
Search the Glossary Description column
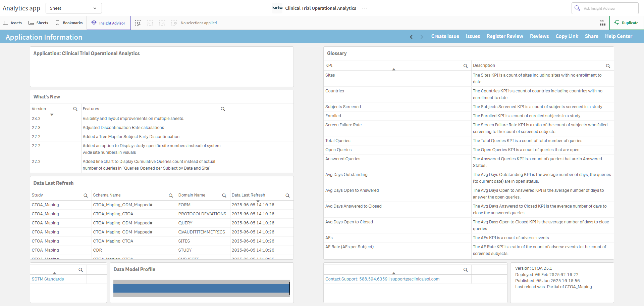click(x=608, y=66)
